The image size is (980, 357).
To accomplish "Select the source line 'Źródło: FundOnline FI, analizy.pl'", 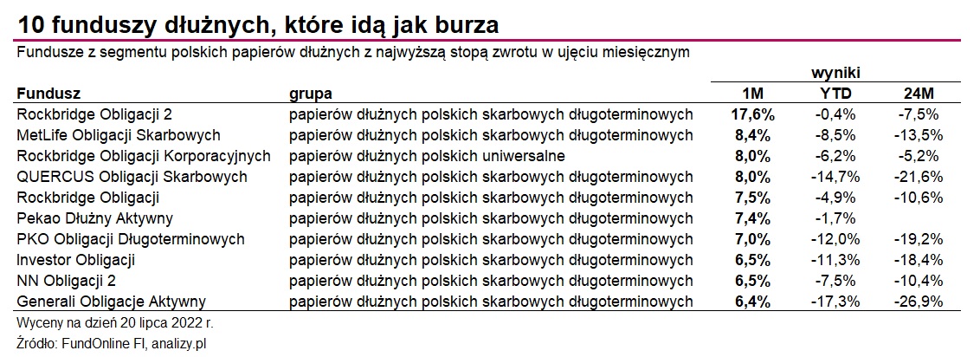I will pos(112,342).
